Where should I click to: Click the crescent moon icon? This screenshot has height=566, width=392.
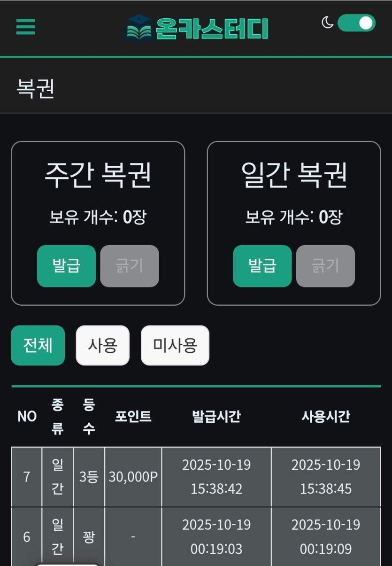(327, 23)
